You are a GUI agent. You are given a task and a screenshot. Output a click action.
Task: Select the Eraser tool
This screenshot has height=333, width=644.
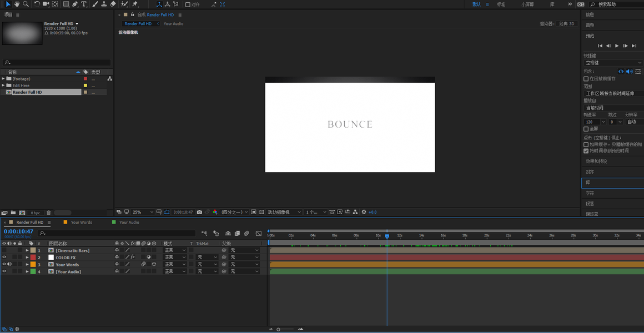pos(113,4)
